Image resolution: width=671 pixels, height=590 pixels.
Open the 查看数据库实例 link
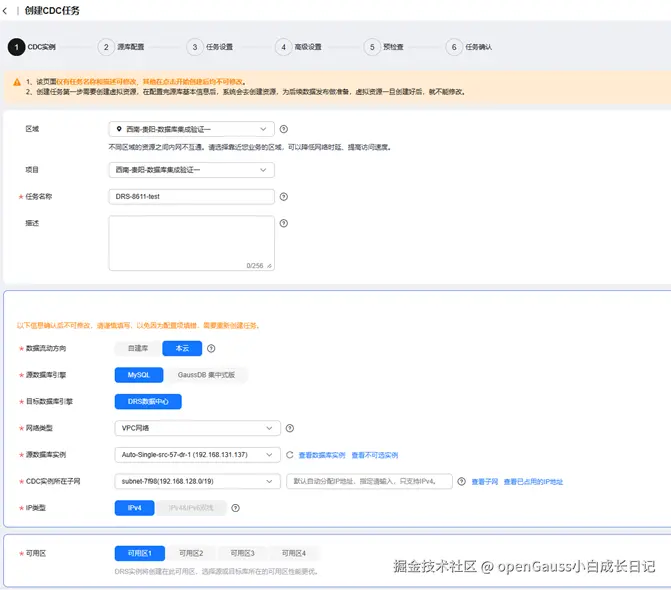point(322,455)
